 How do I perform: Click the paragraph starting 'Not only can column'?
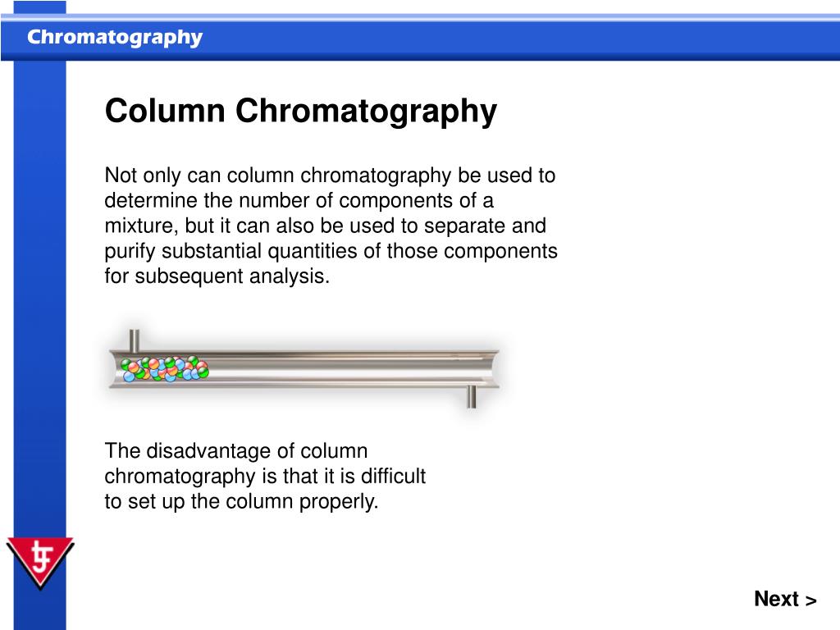(331, 226)
